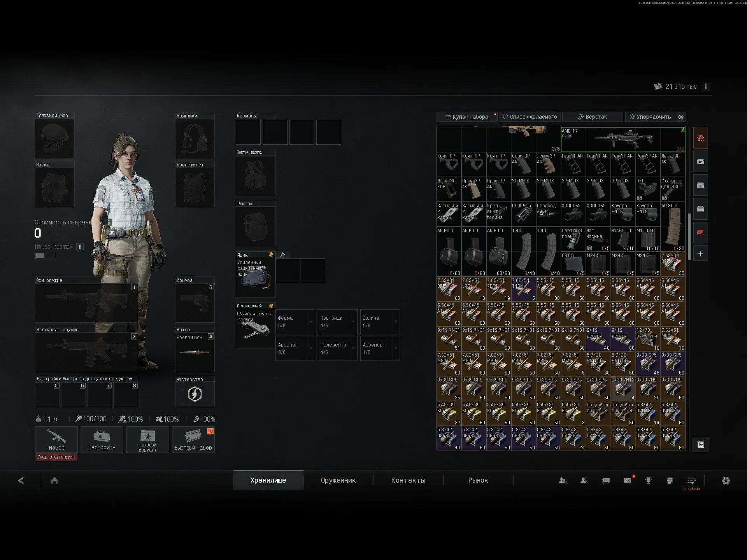
Task: Go to the home lobby icon
Action: 54,481
